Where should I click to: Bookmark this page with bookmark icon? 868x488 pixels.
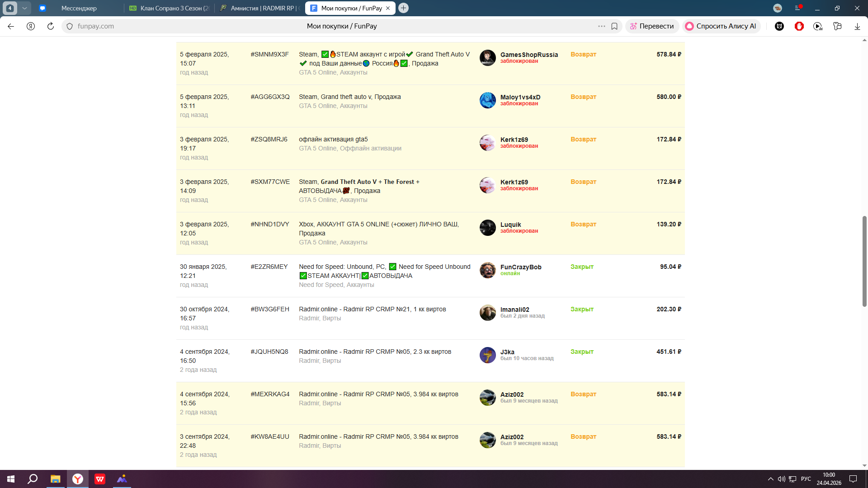(614, 26)
